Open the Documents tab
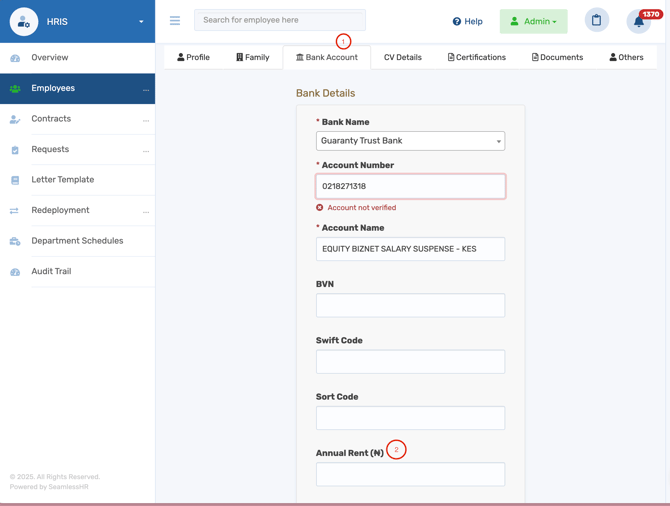 [x=557, y=58]
